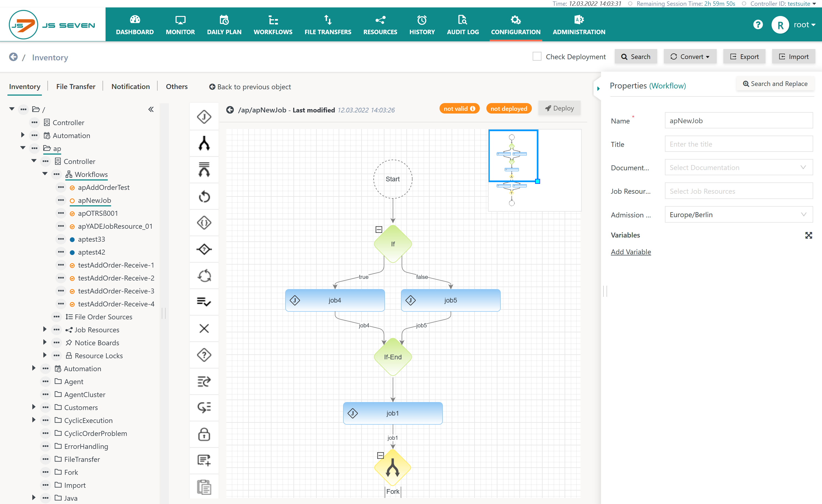
Task: Click the Import button
Action: [793, 56]
